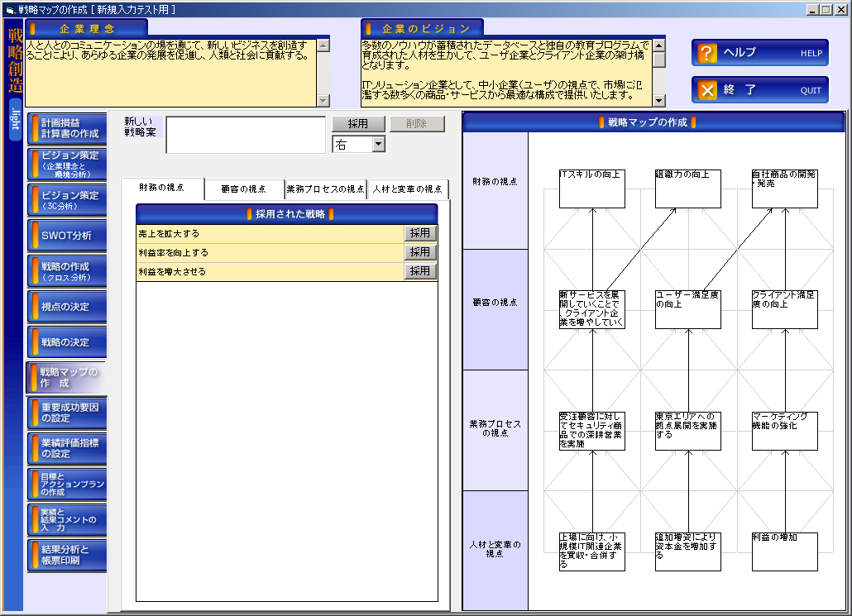Click the X Quit icon
The image size is (852, 616).
(706, 90)
